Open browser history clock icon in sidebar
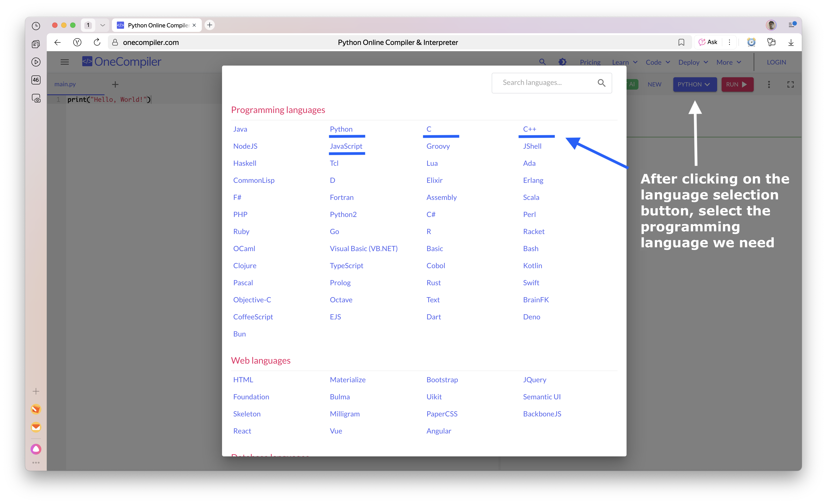The height and width of the screenshot is (504, 827). tap(36, 26)
